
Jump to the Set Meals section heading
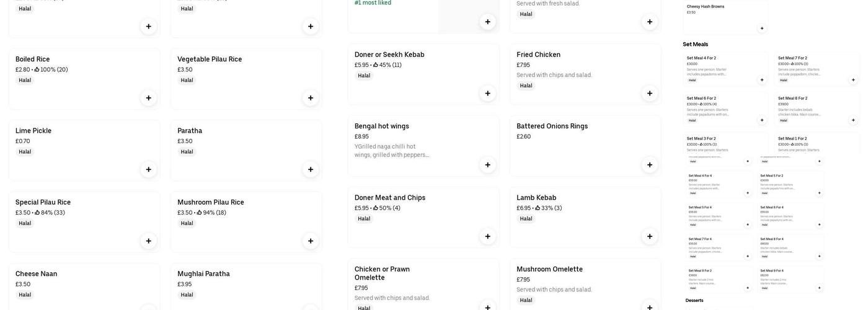click(x=696, y=44)
